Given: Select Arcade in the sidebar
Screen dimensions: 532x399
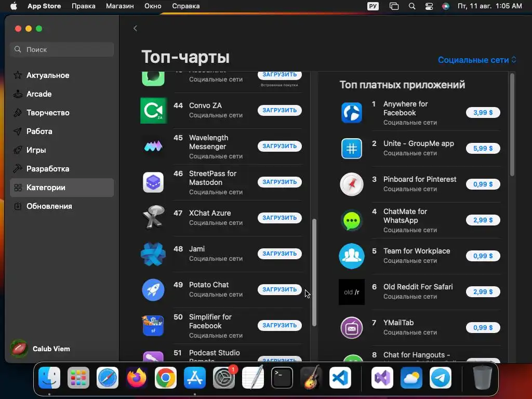Looking at the screenshot, I should (62, 94).
